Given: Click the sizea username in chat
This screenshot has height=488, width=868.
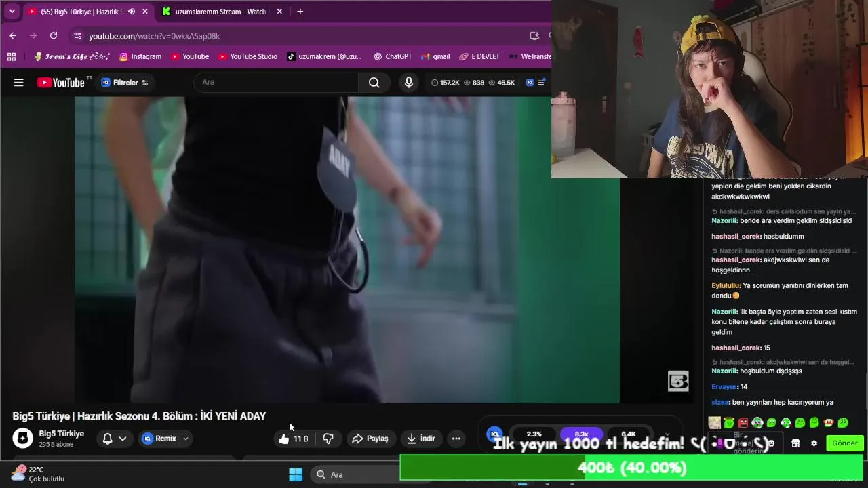Looking at the screenshot, I should [x=721, y=403].
